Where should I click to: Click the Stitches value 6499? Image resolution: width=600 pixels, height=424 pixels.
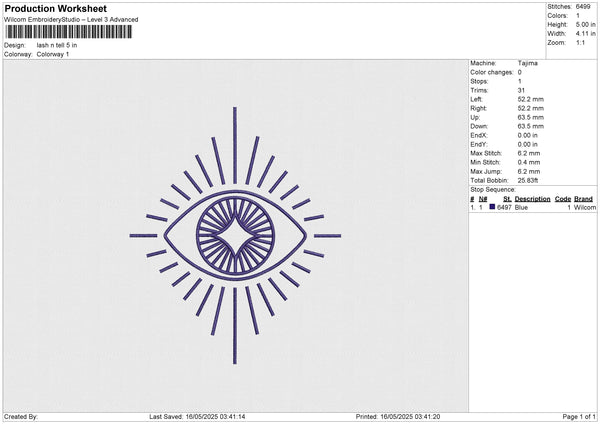click(583, 7)
